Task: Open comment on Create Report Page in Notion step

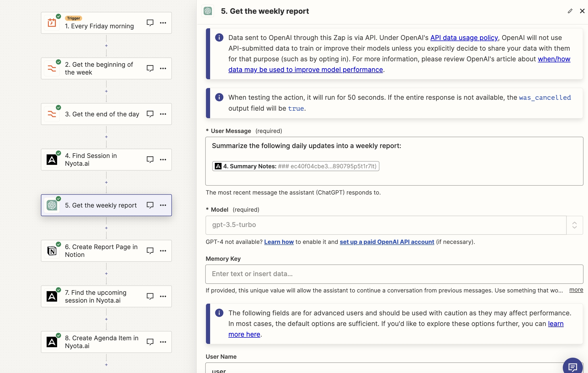Action: coord(150,251)
